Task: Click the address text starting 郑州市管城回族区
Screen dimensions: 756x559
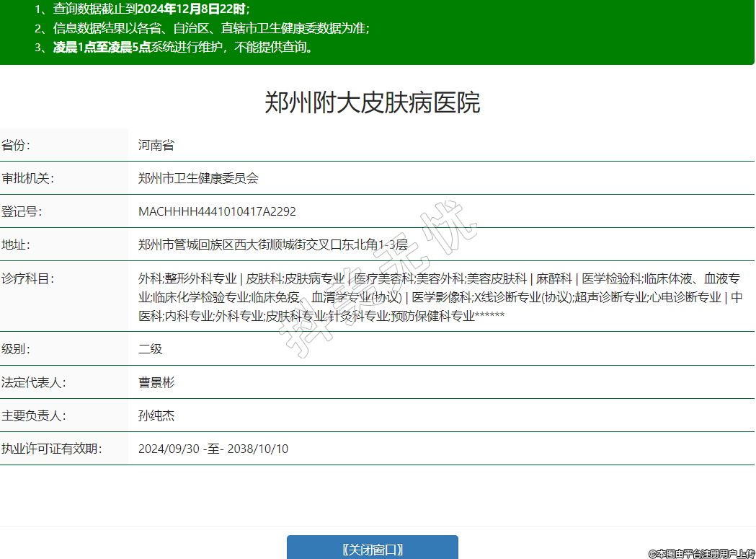Action: (x=272, y=245)
